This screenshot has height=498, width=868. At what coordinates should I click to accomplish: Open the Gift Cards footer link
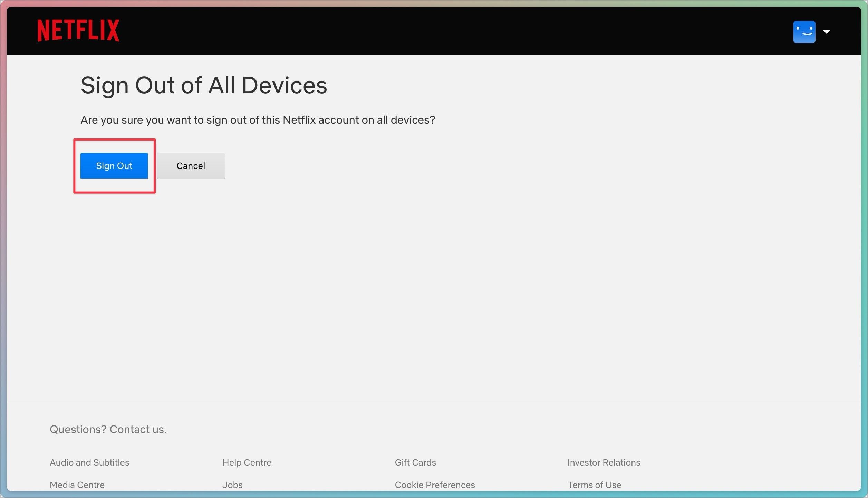click(x=415, y=462)
